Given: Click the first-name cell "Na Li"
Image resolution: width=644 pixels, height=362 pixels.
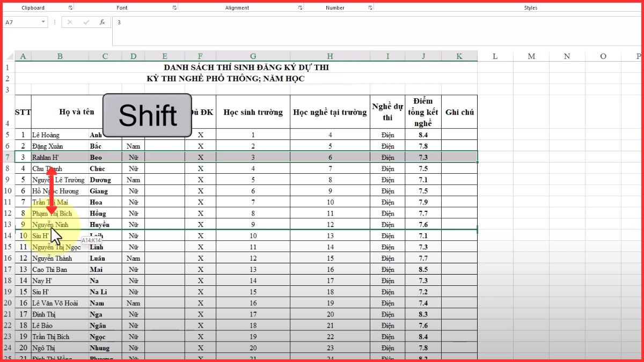Looking at the screenshot, I should tap(105, 292).
